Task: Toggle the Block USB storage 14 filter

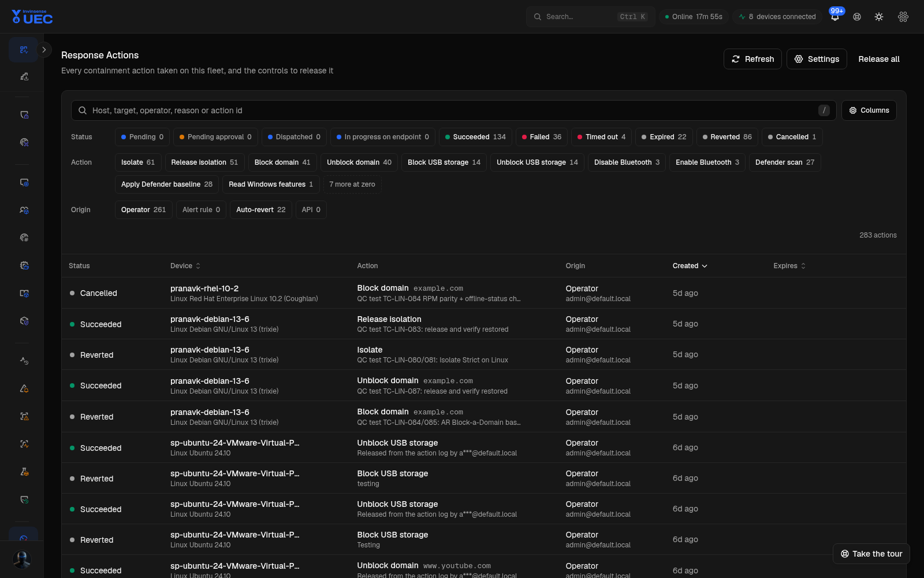Action: point(444,162)
